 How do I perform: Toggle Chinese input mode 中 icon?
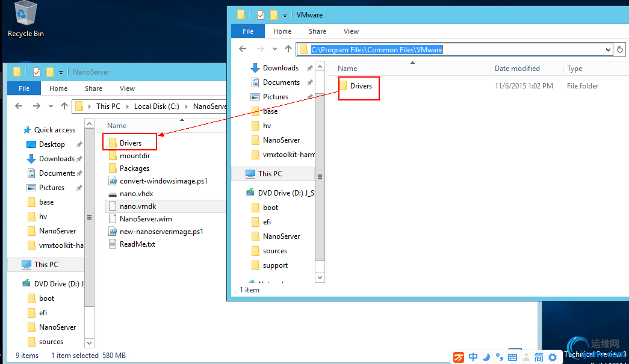[473, 357]
